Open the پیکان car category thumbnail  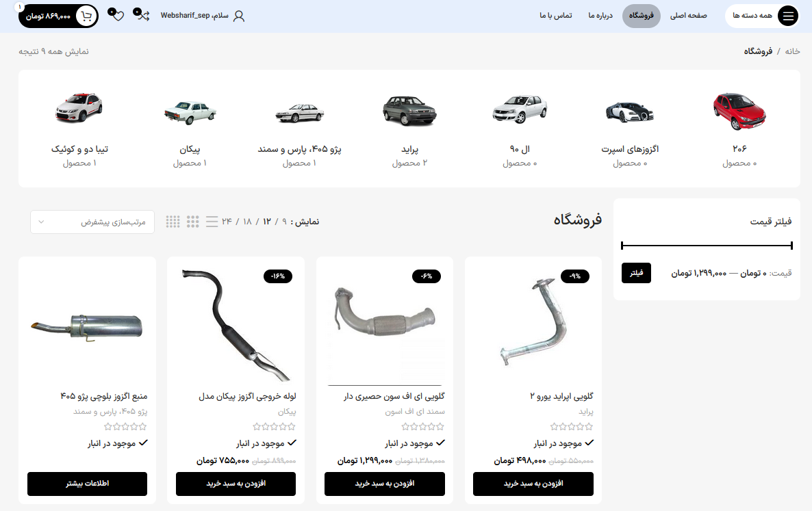[190, 113]
